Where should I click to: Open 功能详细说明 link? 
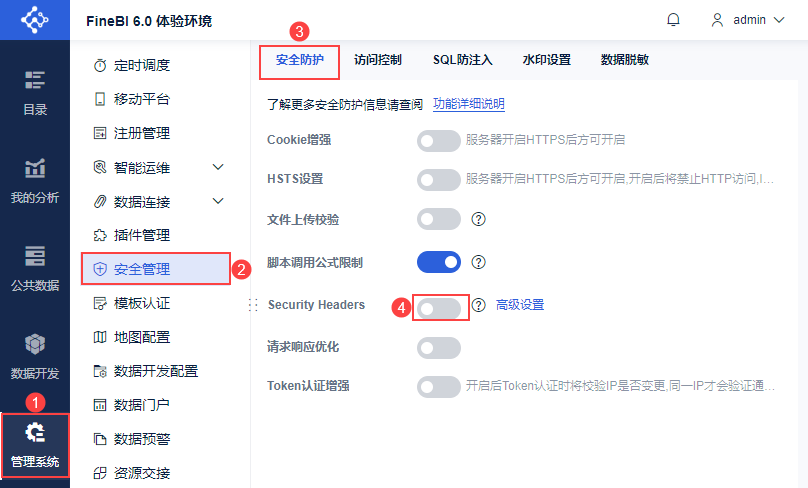tap(468, 104)
